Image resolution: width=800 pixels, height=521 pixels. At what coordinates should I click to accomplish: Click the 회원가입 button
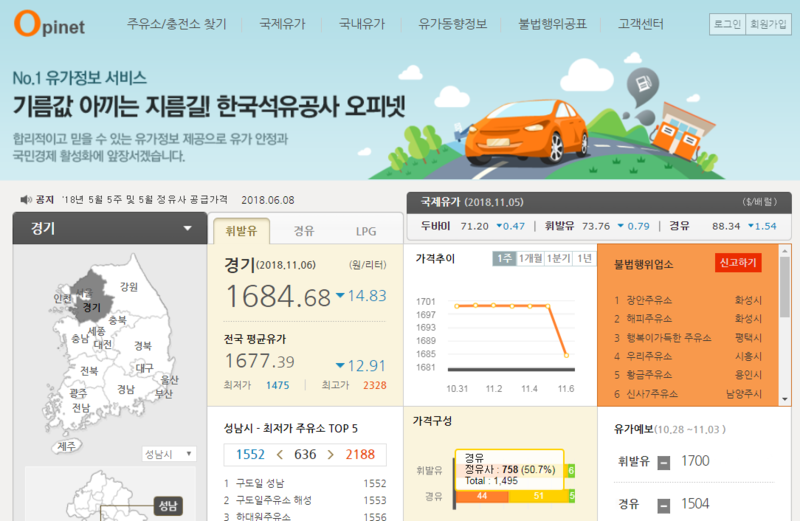click(768, 24)
